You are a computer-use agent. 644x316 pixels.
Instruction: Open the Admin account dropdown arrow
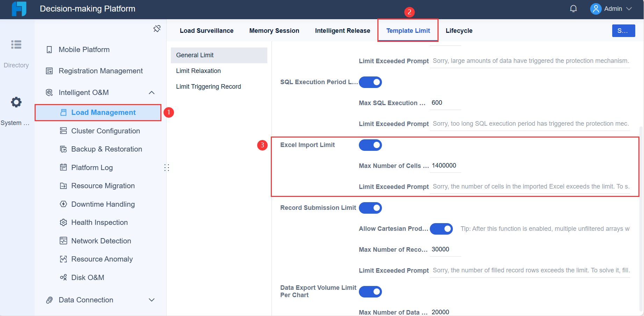[x=629, y=9]
